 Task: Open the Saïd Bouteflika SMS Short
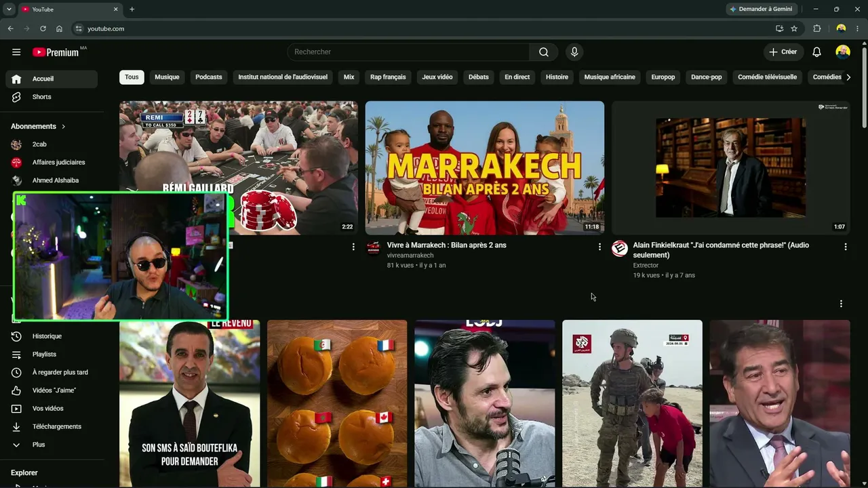[190, 403]
